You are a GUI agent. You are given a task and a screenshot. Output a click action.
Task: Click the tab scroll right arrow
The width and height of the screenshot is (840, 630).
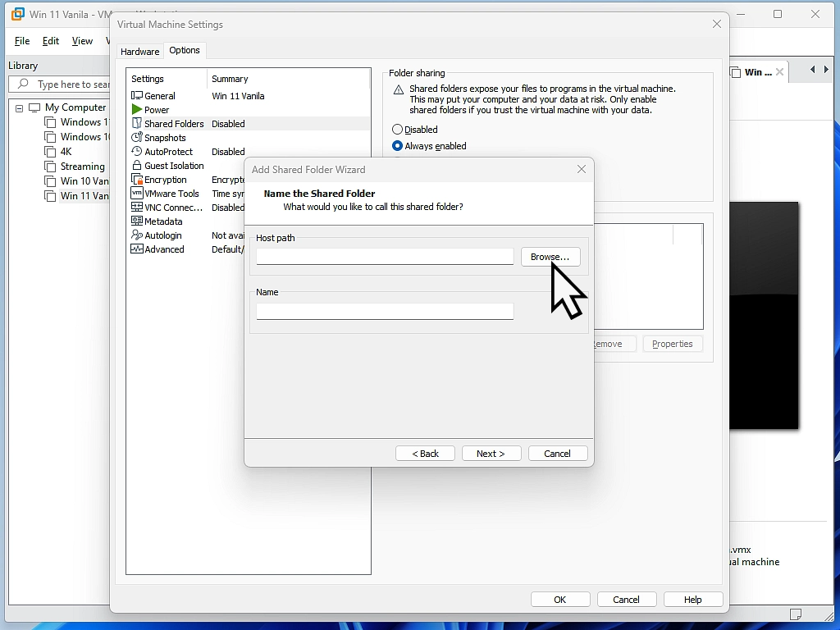(826, 69)
